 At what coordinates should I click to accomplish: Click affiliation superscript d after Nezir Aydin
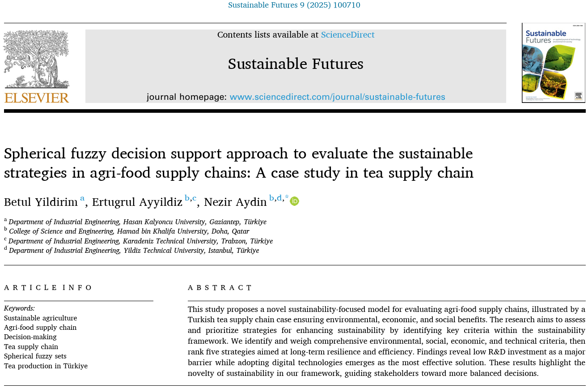[x=279, y=198]
